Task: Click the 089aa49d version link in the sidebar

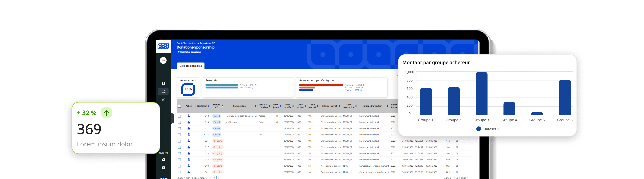Action: tap(163, 153)
